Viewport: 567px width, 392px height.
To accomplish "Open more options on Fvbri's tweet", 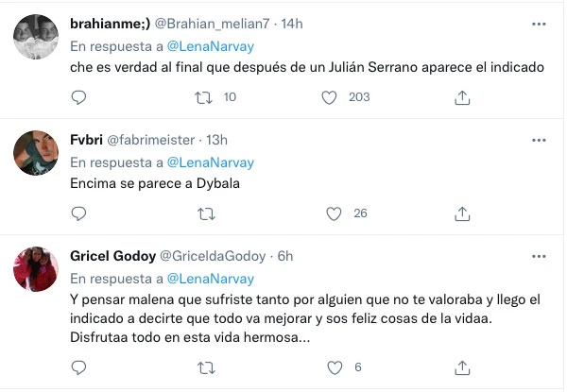I will point(539,140).
